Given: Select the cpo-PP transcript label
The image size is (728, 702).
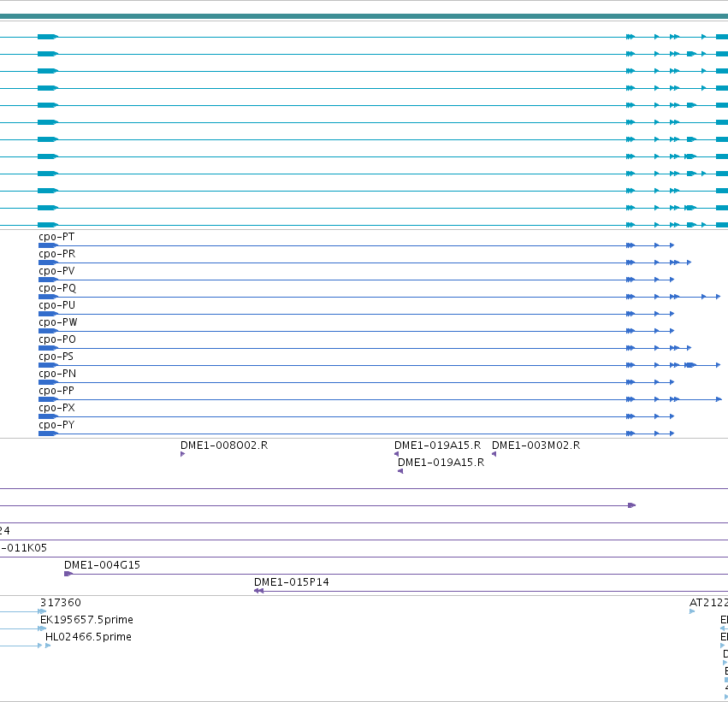Looking at the screenshot, I should [x=56, y=391].
